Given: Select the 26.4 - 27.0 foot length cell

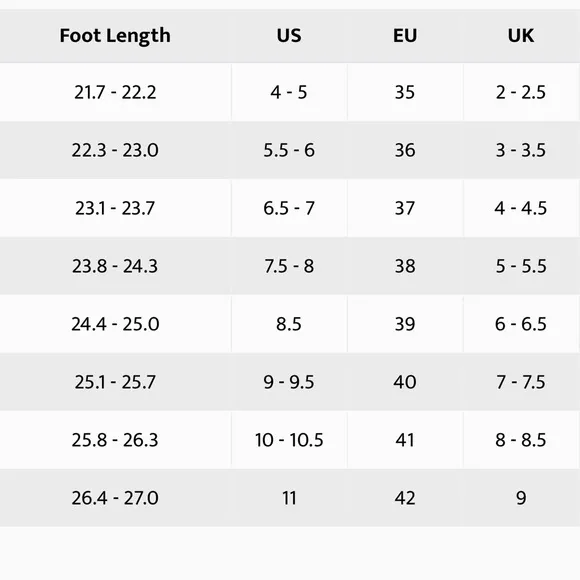Looking at the screenshot, I should point(115,498).
